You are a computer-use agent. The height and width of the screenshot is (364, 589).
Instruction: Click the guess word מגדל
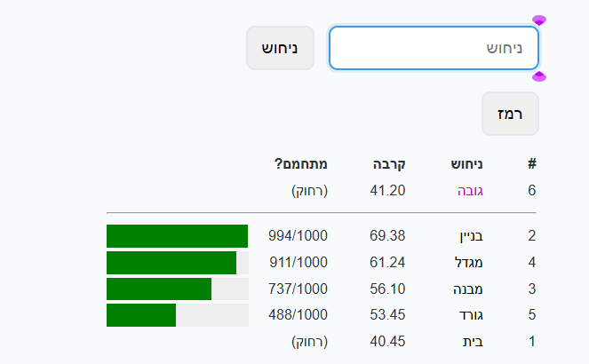(470, 263)
